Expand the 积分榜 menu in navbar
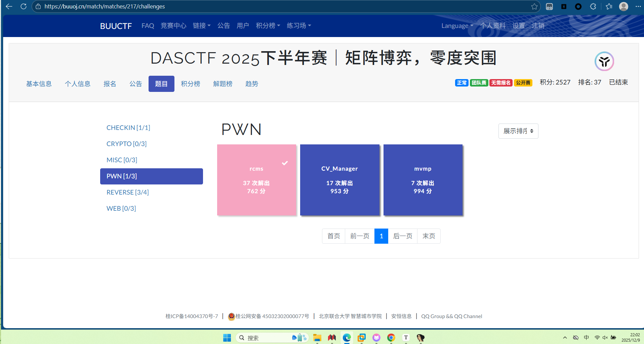This screenshot has width=644, height=344. (x=268, y=26)
